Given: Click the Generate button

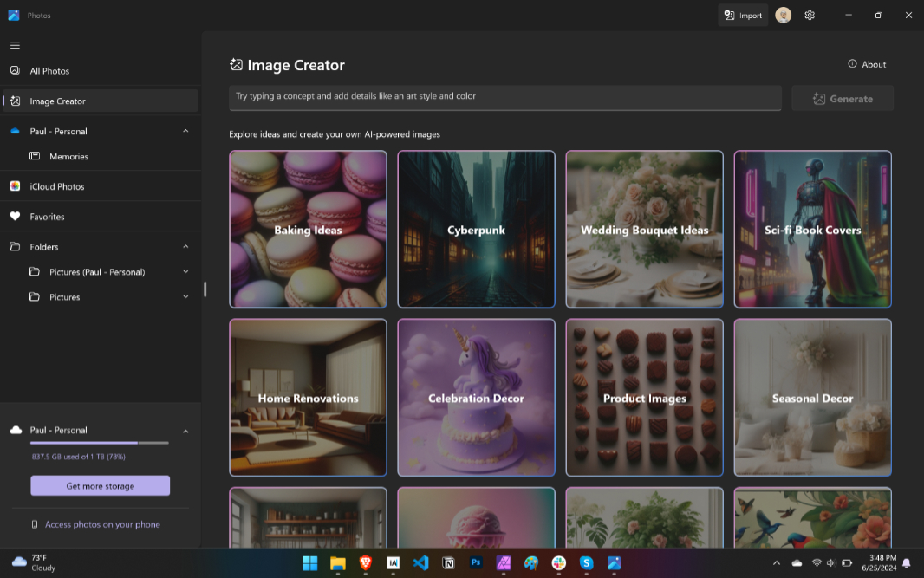Looking at the screenshot, I should tap(843, 99).
